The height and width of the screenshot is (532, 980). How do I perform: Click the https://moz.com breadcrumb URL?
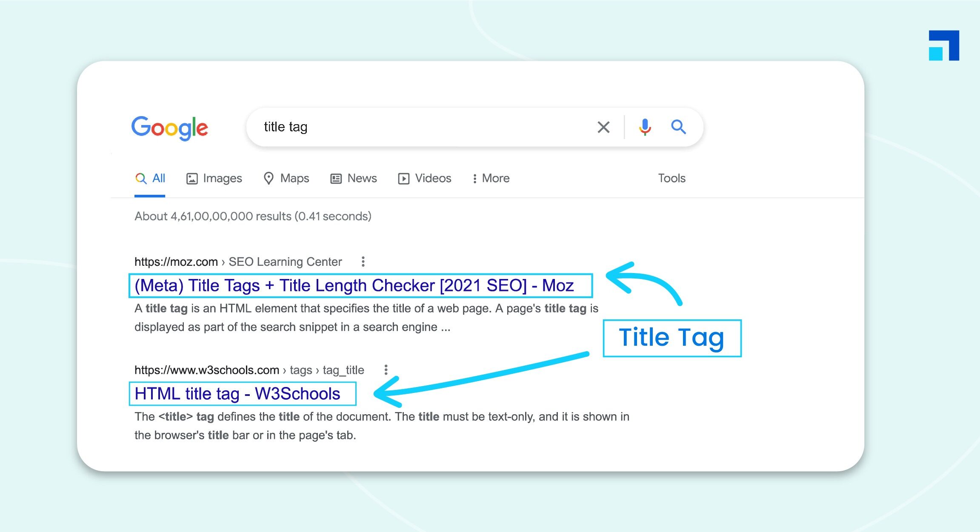(176, 262)
